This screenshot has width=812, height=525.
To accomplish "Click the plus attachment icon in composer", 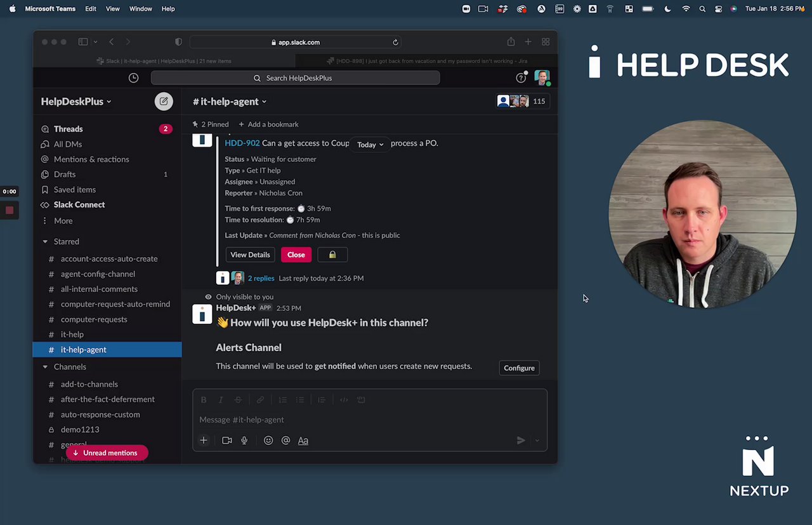I will tap(204, 440).
